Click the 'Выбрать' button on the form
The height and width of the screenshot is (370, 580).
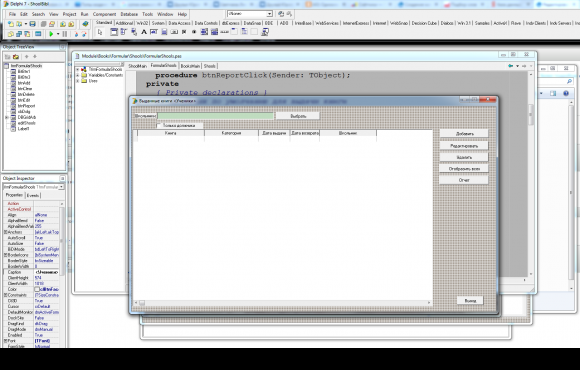click(x=298, y=116)
